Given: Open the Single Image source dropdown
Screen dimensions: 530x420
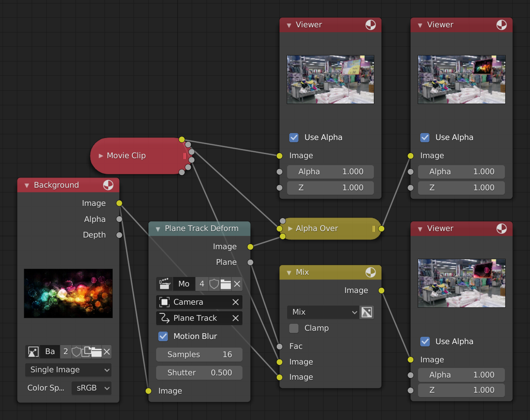Looking at the screenshot, I should point(69,370).
